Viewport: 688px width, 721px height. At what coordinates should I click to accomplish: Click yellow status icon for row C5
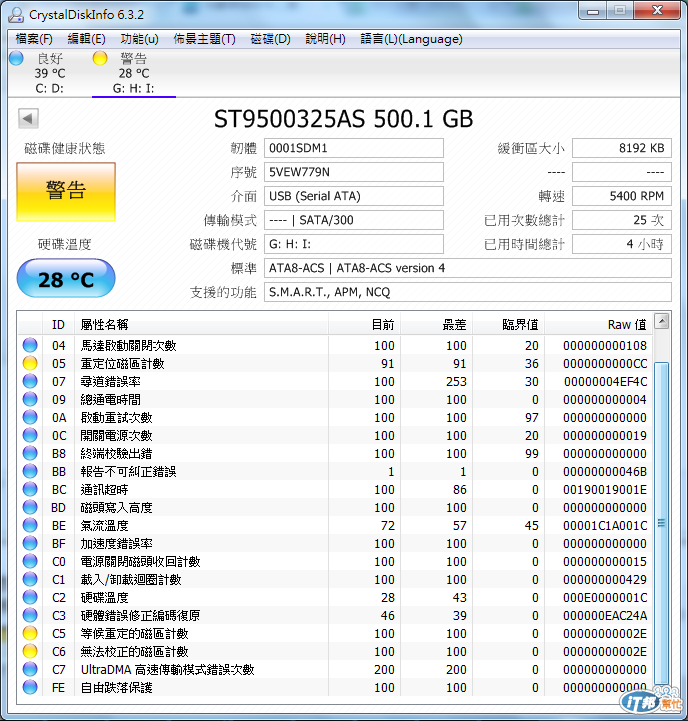(30, 633)
